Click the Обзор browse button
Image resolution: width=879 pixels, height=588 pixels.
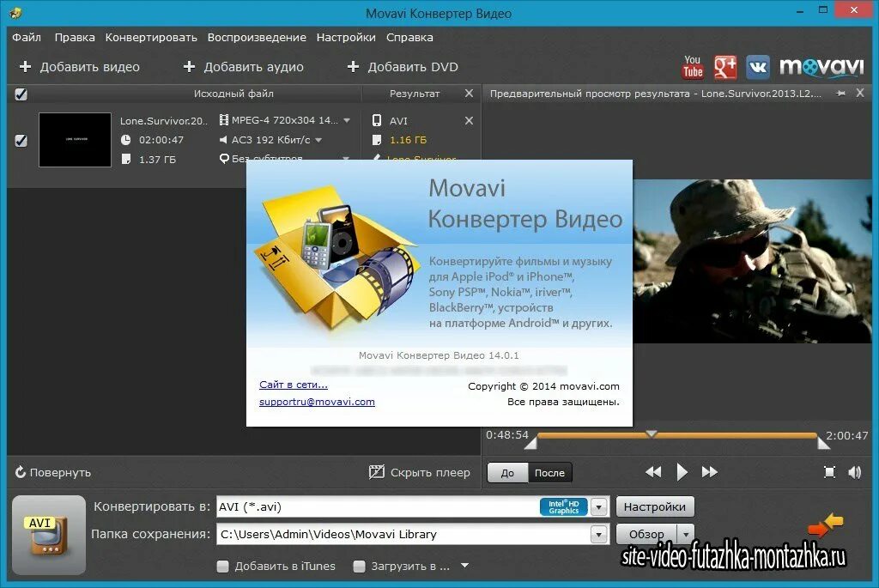click(647, 534)
